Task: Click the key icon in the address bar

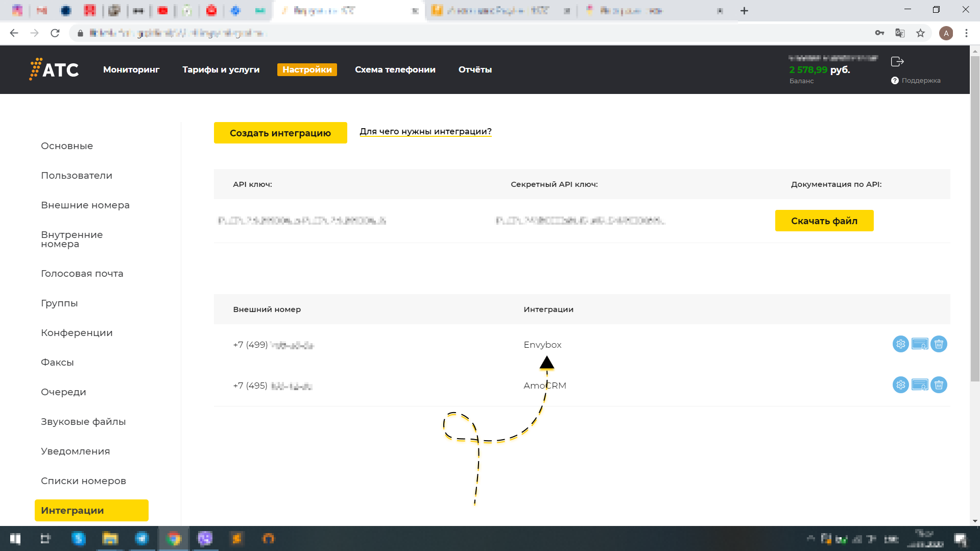Action: click(879, 33)
